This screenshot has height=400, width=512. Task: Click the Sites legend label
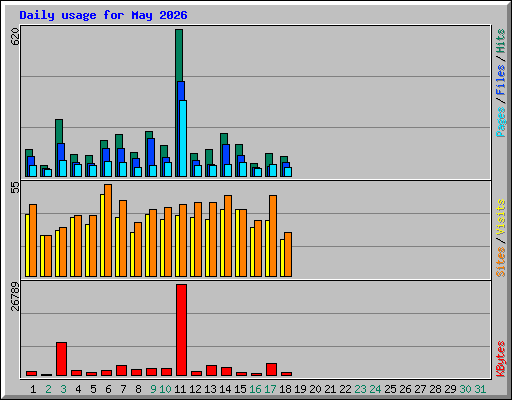tap(500, 262)
